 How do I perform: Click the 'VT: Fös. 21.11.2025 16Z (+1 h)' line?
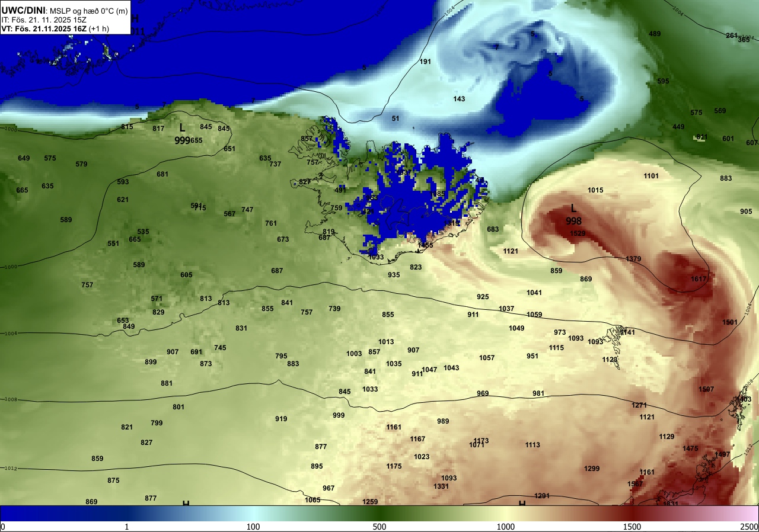55,28
